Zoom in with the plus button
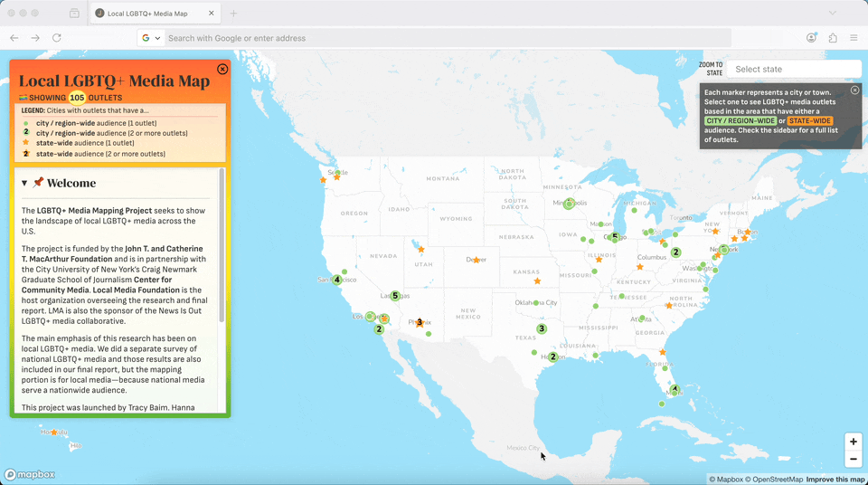This screenshot has width=868, height=485. coord(853,442)
